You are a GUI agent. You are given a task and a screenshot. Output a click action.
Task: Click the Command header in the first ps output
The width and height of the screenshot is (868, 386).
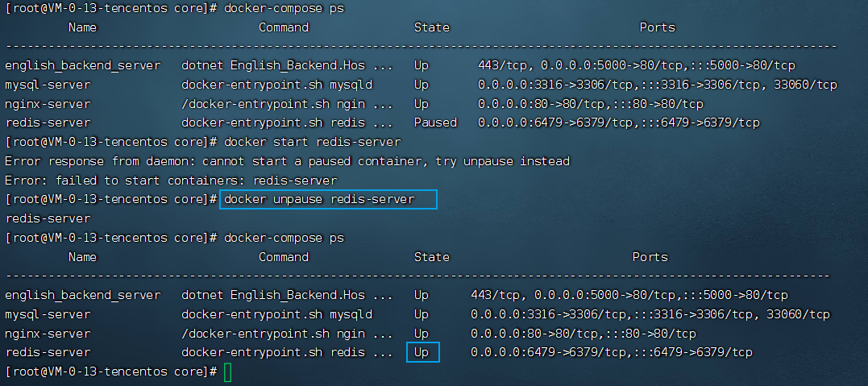(x=284, y=27)
